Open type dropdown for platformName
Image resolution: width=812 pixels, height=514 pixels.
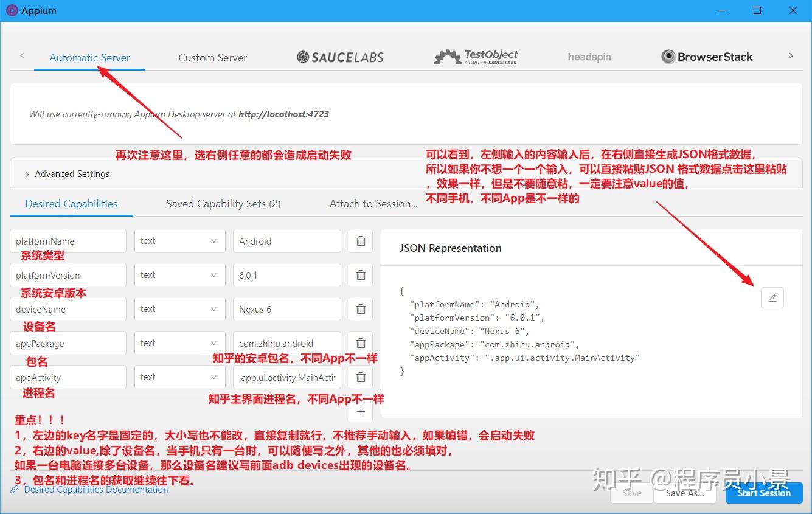[x=179, y=241]
